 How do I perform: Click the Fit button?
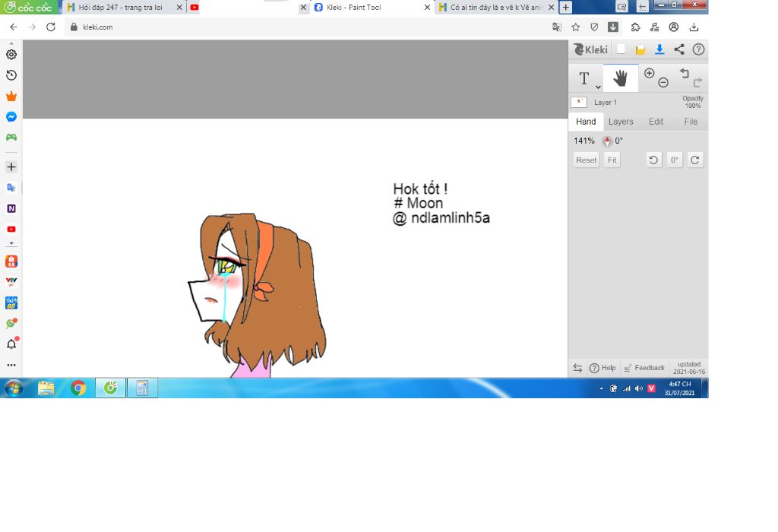[x=612, y=160]
